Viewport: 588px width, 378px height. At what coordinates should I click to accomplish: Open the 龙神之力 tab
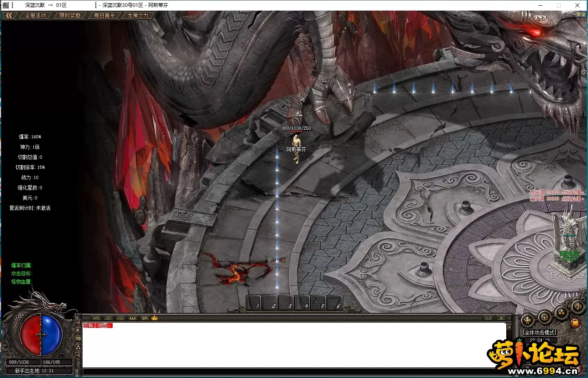[x=138, y=15]
